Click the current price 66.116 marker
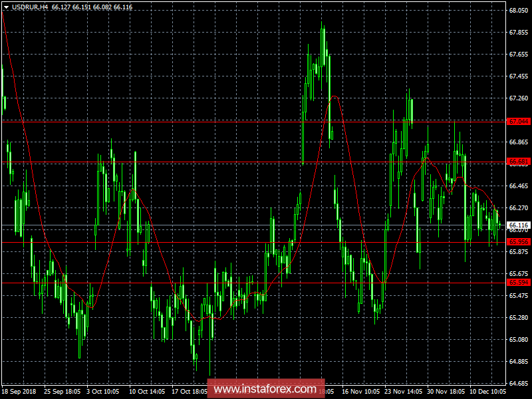 [x=518, y=225]
